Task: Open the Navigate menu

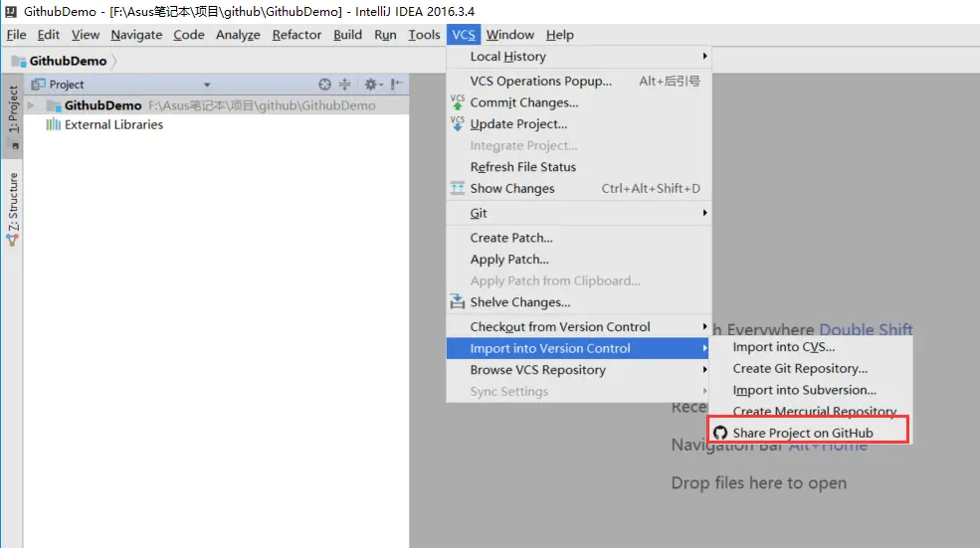Action: coord(136,35)
